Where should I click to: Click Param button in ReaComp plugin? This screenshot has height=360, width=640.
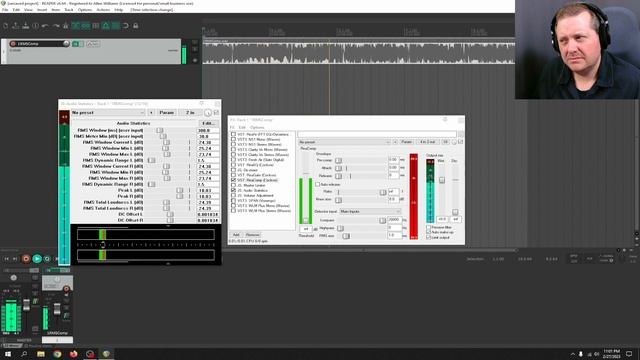(x=406, y=142)
